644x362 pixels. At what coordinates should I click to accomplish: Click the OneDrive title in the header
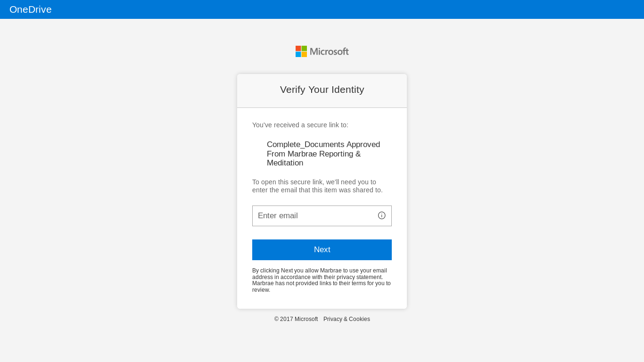click(x=31, y=9)
